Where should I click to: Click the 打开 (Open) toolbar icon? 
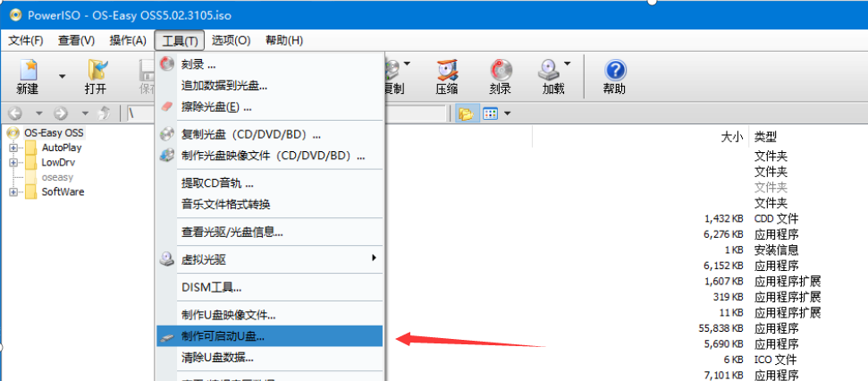[x=96, y=77]
